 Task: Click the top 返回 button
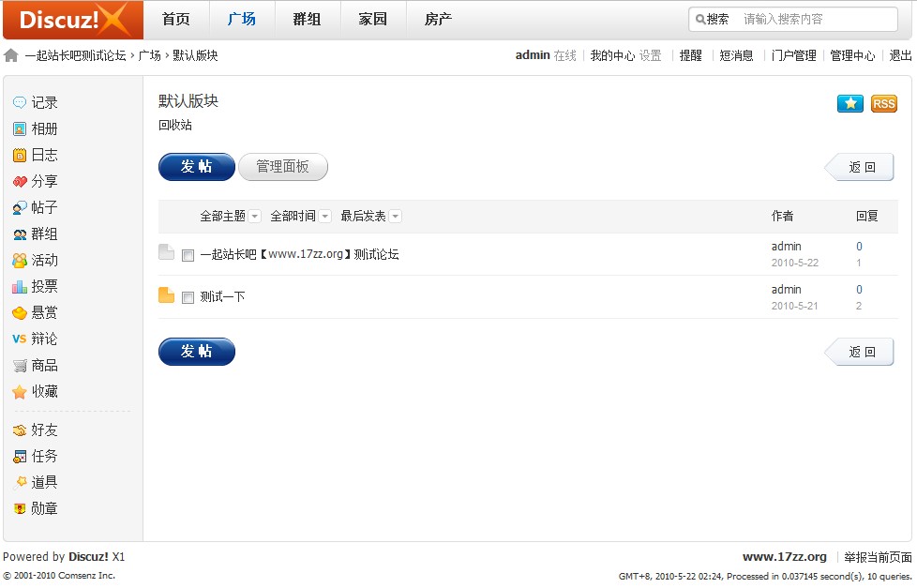pyautogui.click(x=859, y=167)
